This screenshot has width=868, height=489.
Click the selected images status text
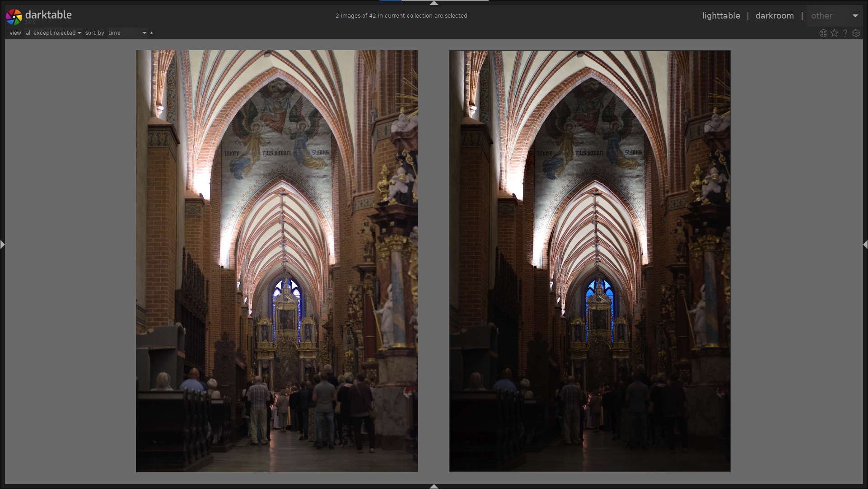(401, 16)
